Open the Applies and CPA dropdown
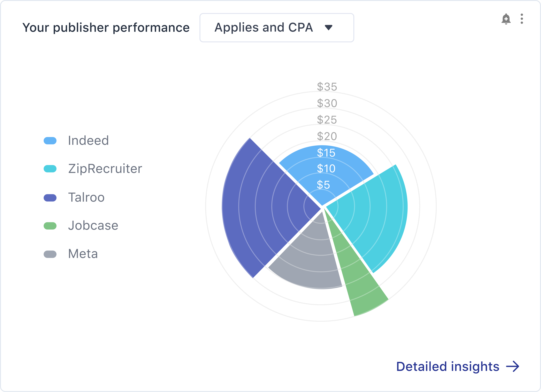 tap(277, 28)
